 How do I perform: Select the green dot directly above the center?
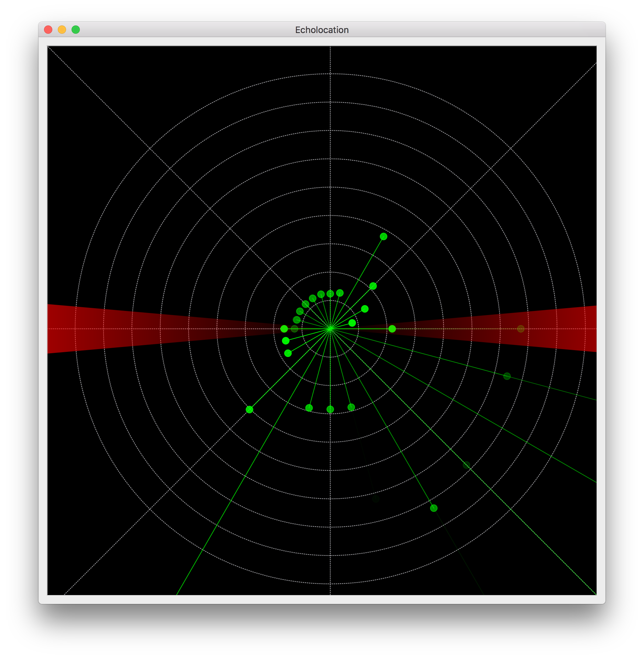pyautogui.click(x=330, y=293)
